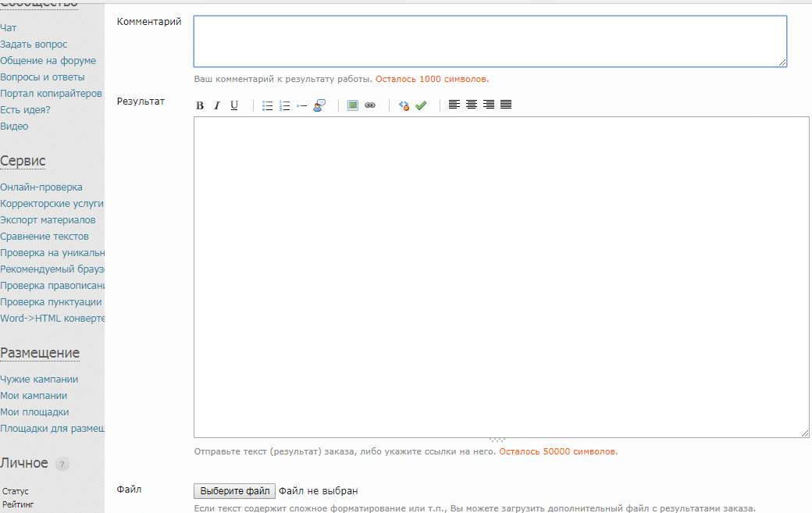Open the Чат link

[9, 28]
